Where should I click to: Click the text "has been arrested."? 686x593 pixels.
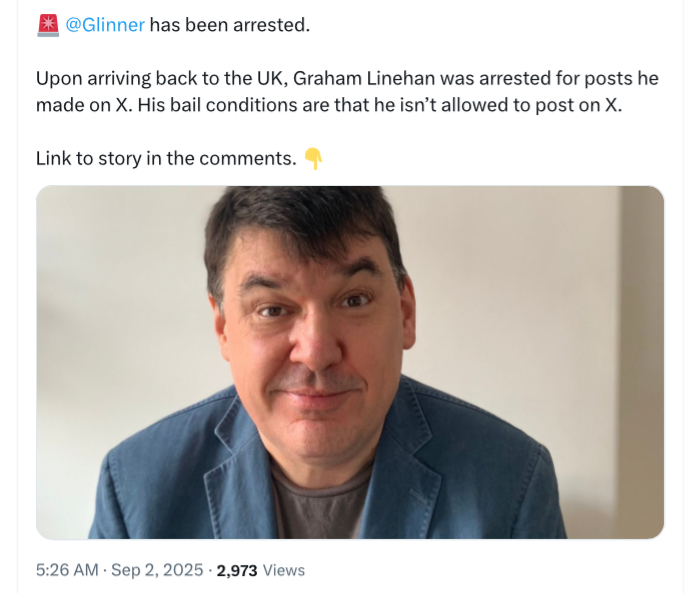tap(230, 25)
